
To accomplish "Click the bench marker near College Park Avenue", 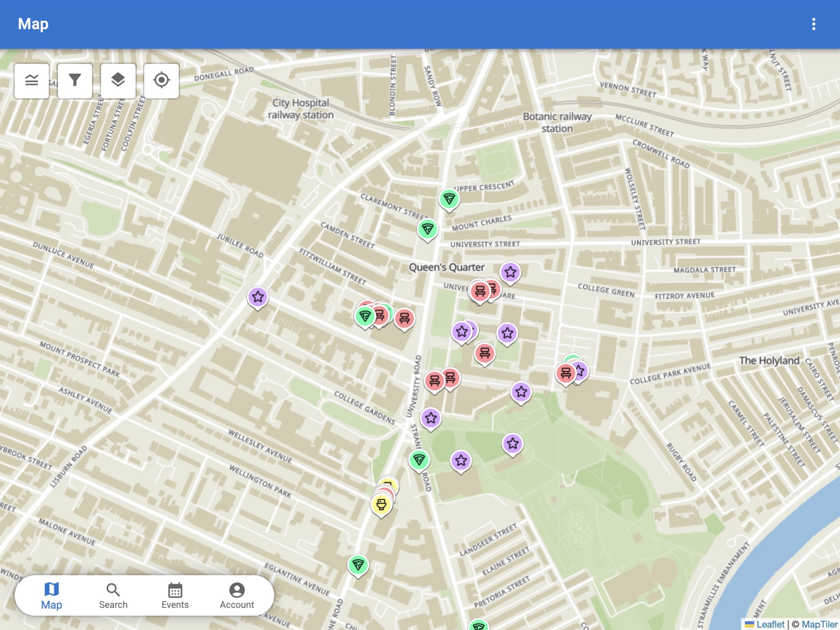I will pos(566,373).
